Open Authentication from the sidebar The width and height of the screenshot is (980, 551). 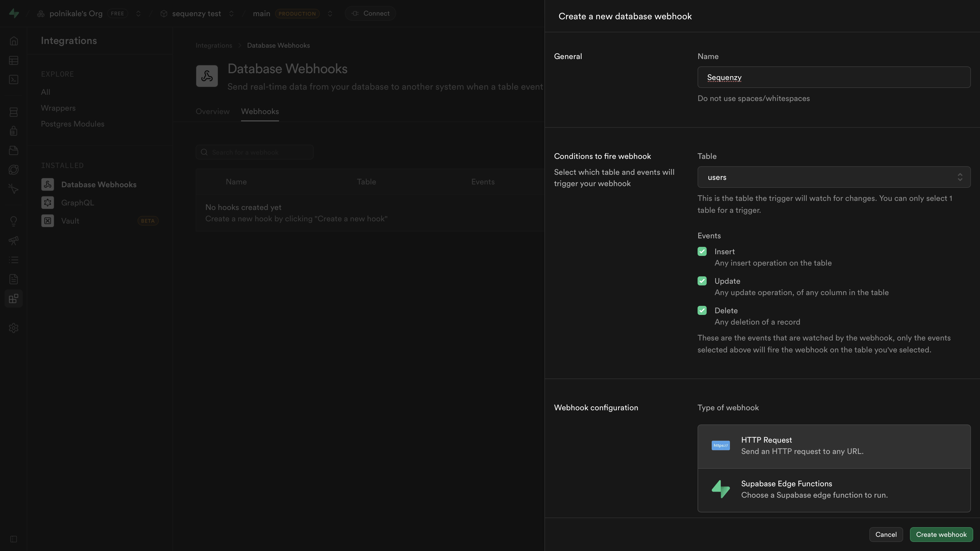click(x=14, y=131)
